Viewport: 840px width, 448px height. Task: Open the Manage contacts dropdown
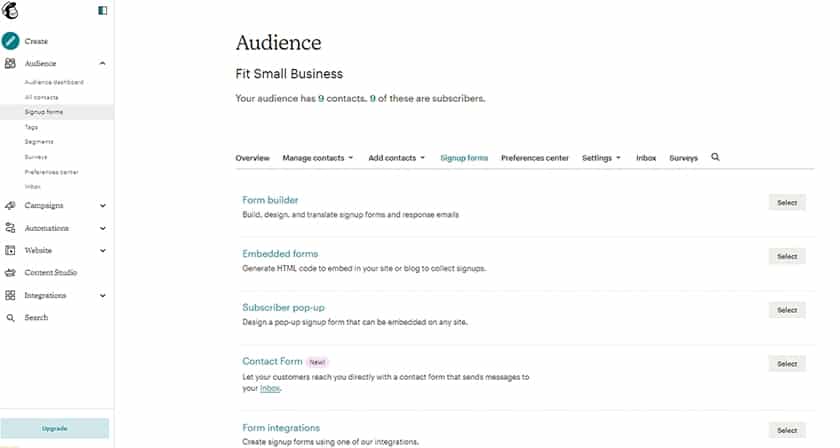318,158
